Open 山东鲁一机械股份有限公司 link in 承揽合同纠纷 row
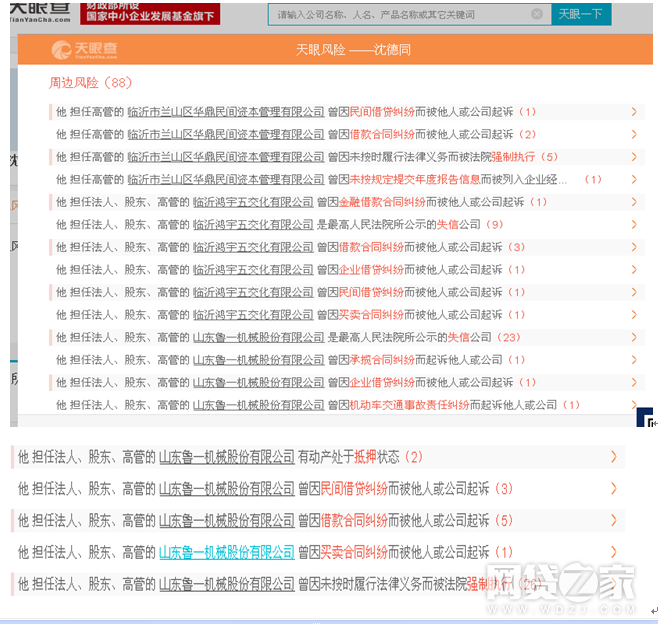This screenshot has width=658, height=624. (258, 360)
